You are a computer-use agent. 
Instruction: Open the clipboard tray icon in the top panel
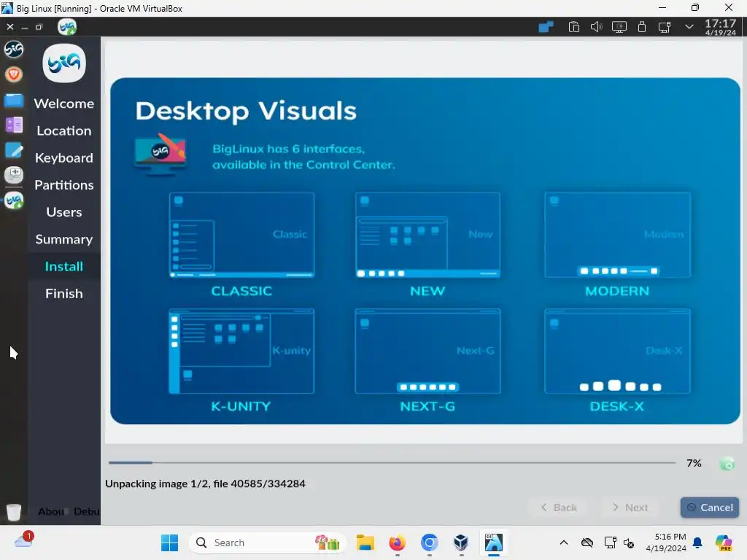tap(573, 27)
